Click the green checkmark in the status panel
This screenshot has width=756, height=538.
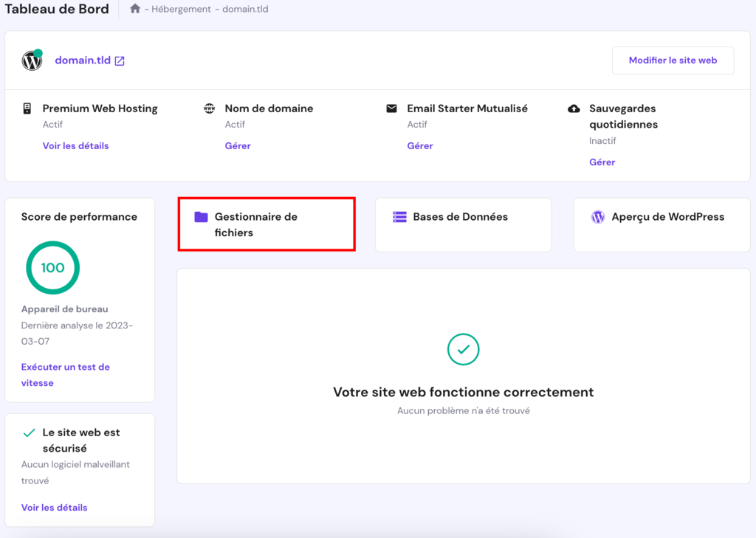point(463,349)
